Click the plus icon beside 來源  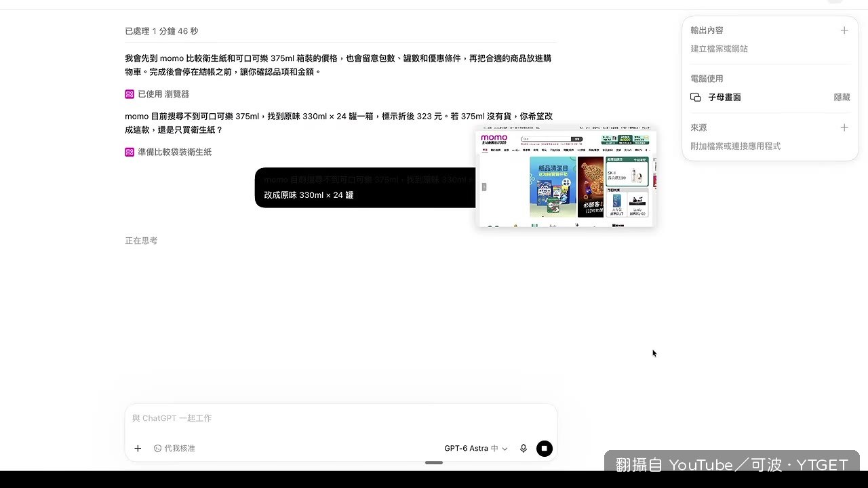pos(844,127)
